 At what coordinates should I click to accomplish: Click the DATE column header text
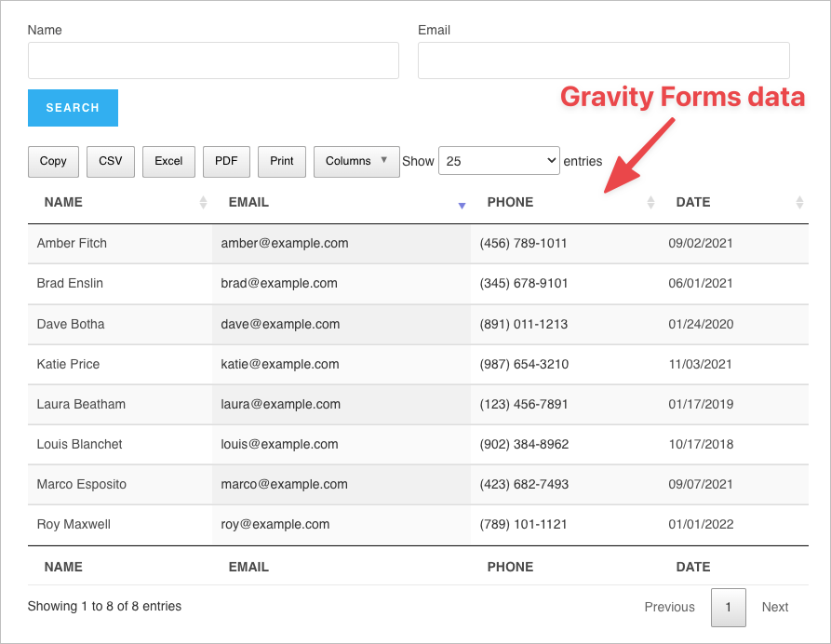click(x=693, y=203)
